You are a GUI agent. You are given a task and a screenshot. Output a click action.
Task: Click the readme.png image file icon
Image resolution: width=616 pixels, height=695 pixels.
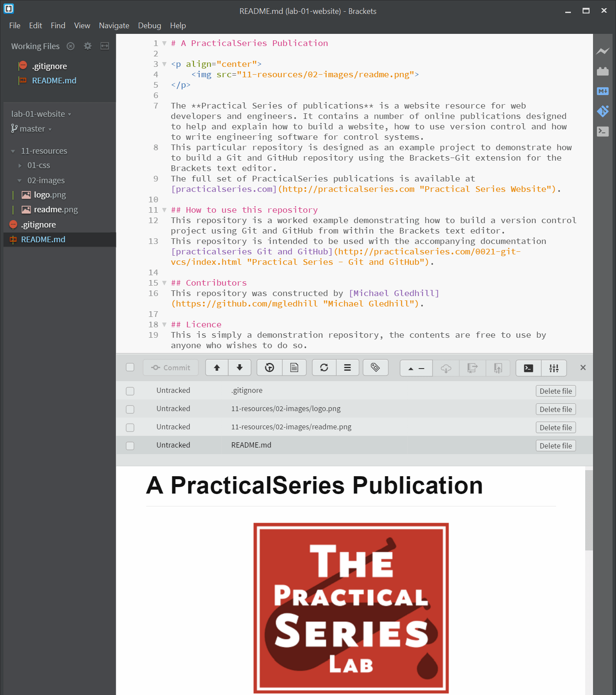26,210
